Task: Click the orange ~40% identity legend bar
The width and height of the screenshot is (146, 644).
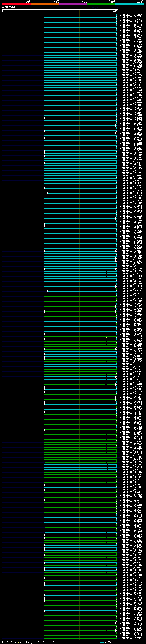Action: [x=45, y=4]
